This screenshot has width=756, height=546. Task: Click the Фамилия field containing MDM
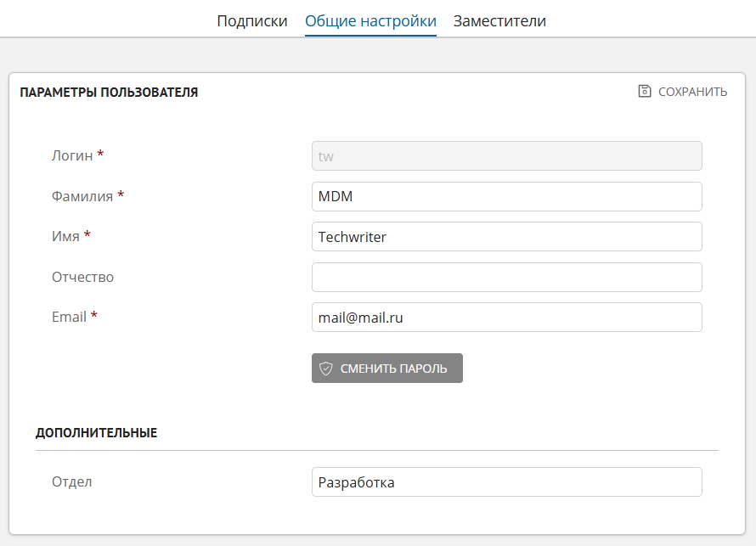tap(506, 196)
